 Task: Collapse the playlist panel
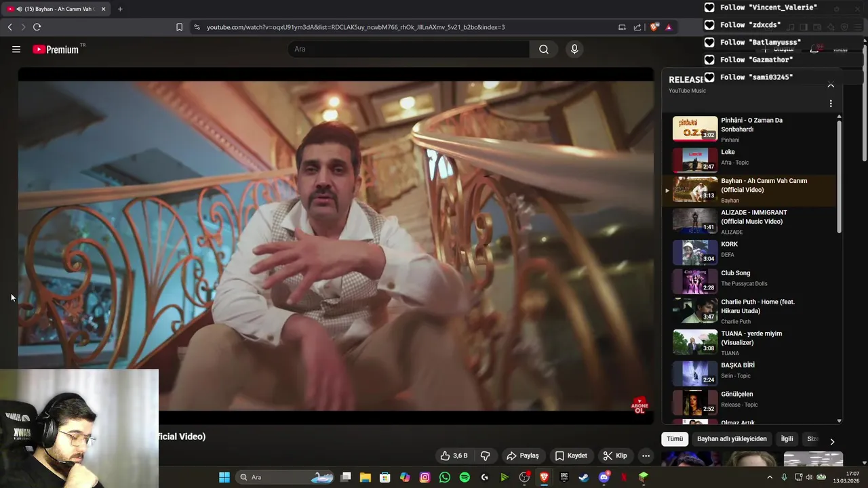(831, 85)
